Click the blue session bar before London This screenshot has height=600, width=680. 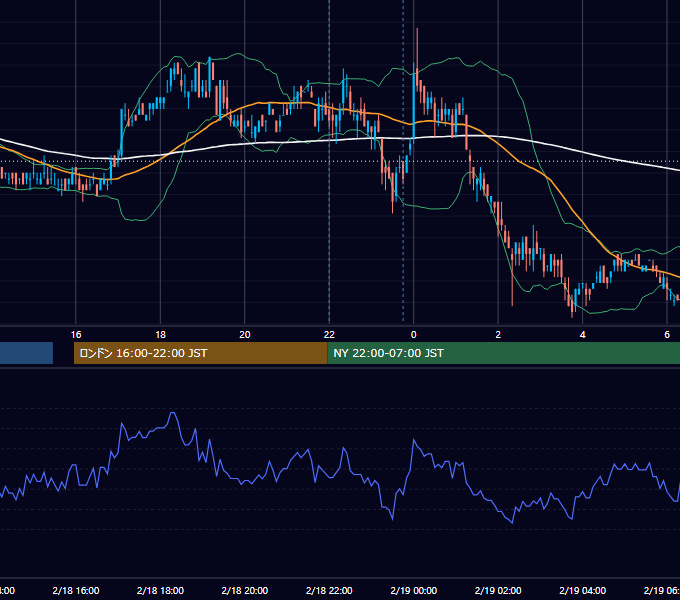[26, 353]
